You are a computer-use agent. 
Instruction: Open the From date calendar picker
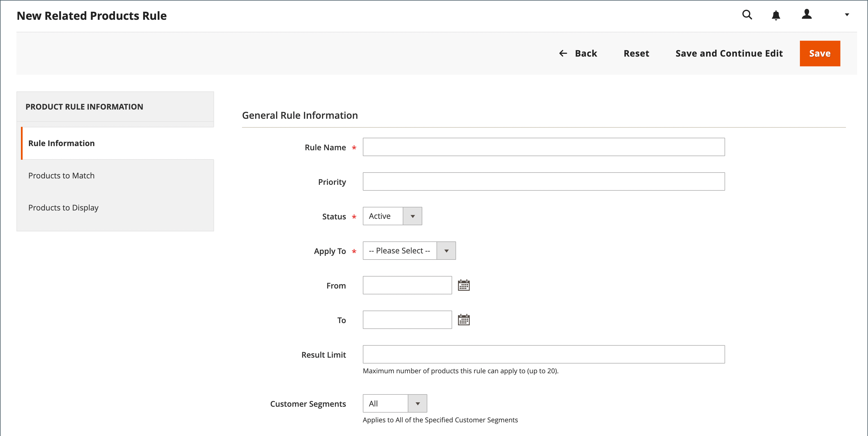[x=464, y=285]
